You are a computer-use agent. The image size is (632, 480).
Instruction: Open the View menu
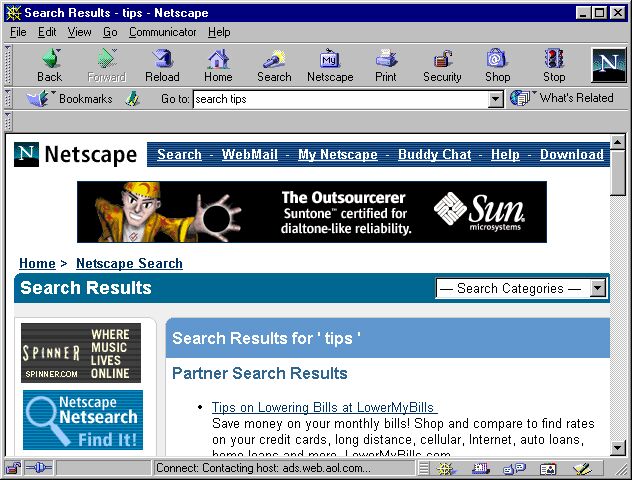79,32
